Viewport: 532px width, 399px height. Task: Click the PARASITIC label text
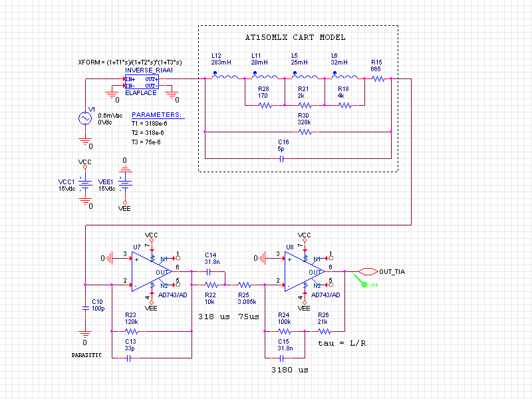coord(86,355)
